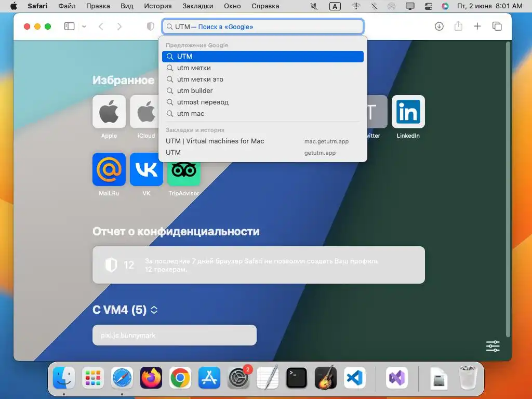
Task: Click the start page vertical scrollbar
Action: tap(508, 189)
